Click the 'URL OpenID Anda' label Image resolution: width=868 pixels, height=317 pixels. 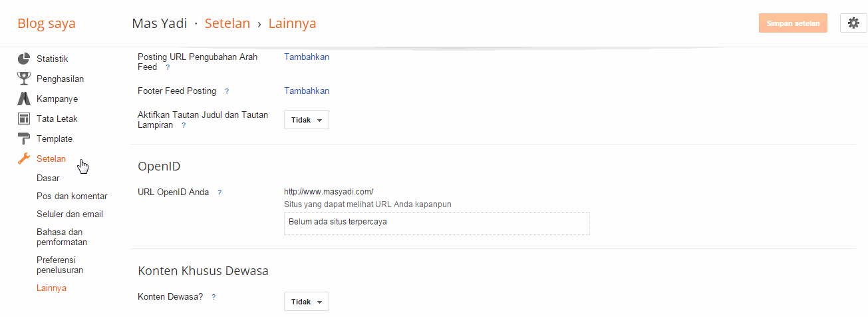coord(174,192)
